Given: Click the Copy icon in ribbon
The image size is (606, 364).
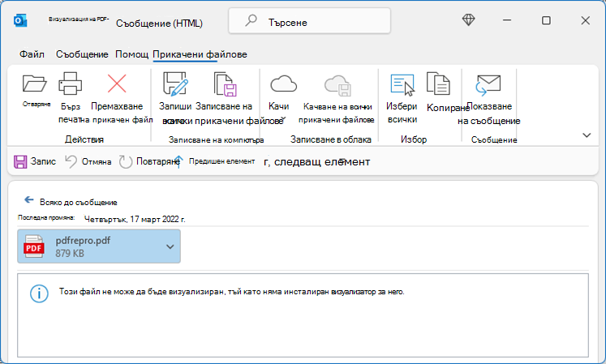Looking at the screenshot, I should pyautogui.click(x=438, y=84).
